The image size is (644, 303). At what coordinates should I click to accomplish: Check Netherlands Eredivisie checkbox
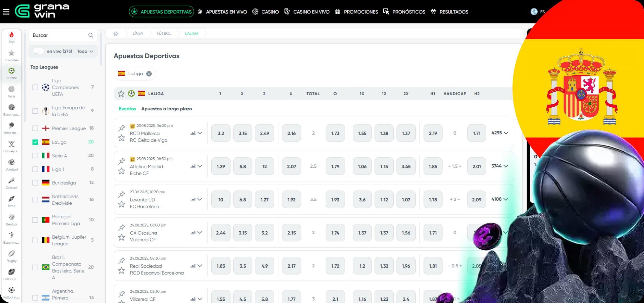coord(35,200)
